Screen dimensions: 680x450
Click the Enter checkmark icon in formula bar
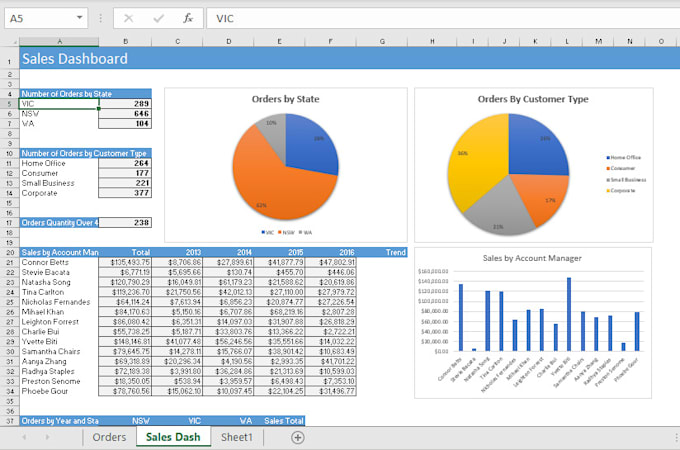158,18
